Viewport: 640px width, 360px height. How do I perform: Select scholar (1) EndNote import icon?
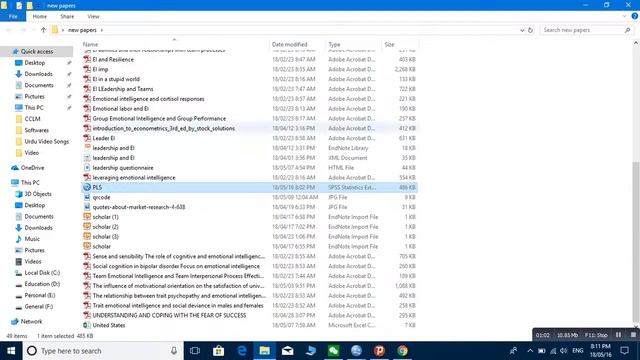tap(87, 217)
